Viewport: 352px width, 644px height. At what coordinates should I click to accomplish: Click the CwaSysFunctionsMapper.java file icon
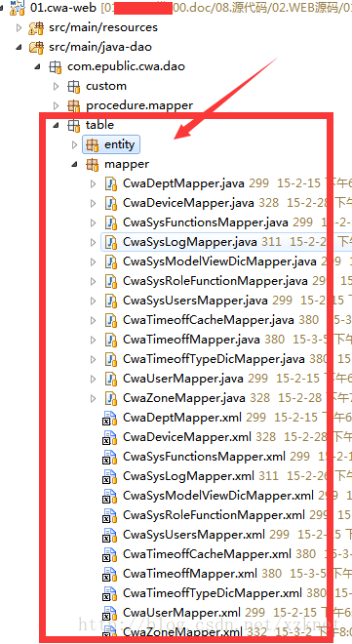pos(111,223)
